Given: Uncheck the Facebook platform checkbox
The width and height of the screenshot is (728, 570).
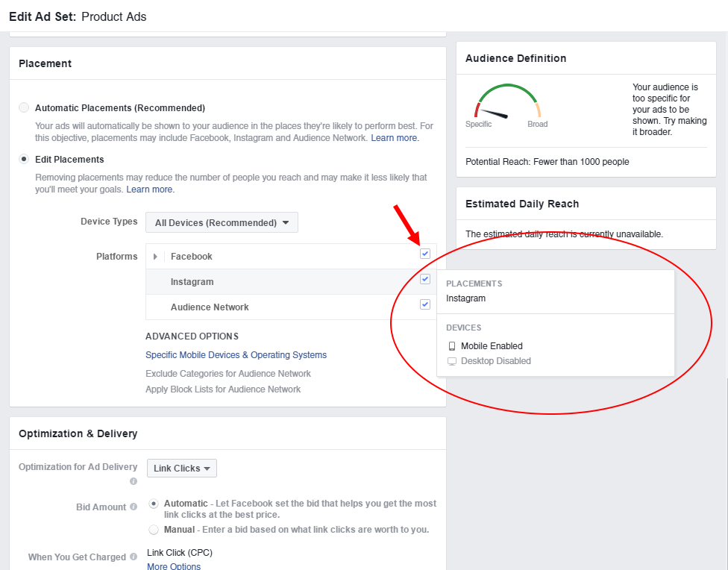Looking at the screenshot, I should 425,254.
